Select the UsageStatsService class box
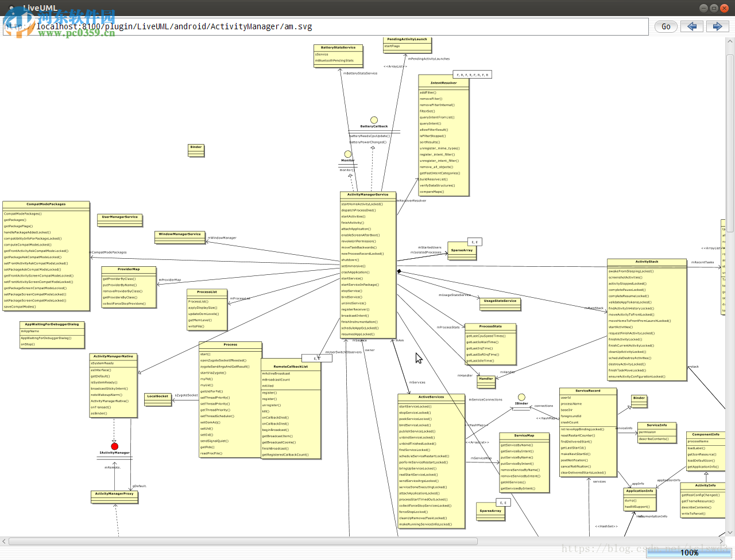 click(x=500, y=304)
